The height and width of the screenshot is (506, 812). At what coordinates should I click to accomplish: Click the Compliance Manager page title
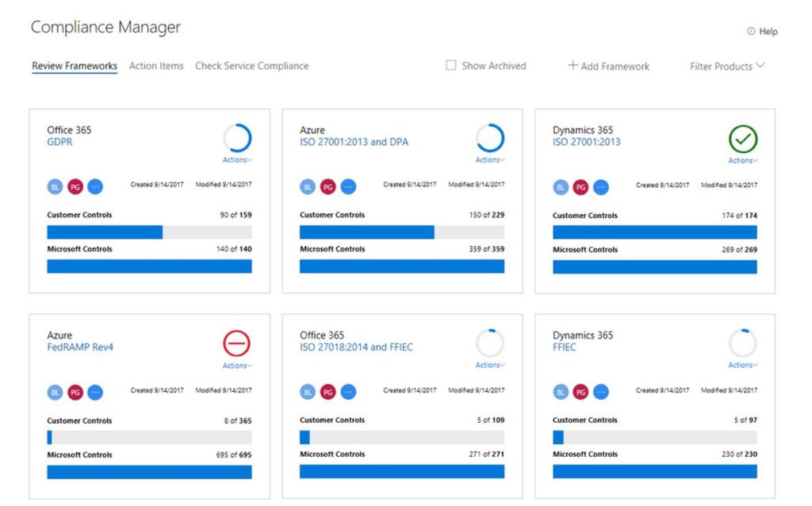click(x=105, y=28)
